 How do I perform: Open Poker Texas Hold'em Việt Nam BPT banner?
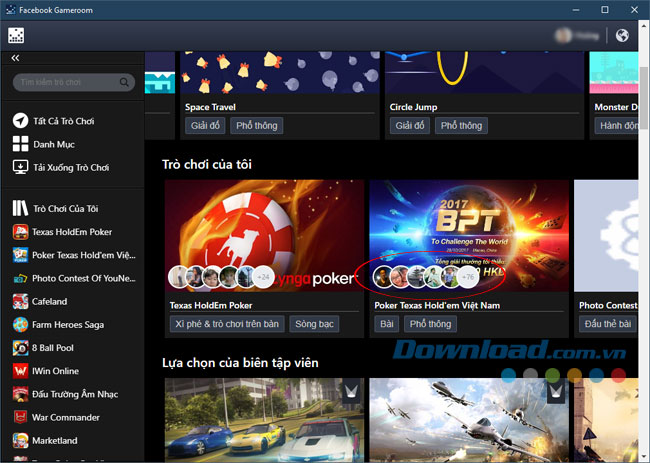pyautogui.click(x=469, y=235)
